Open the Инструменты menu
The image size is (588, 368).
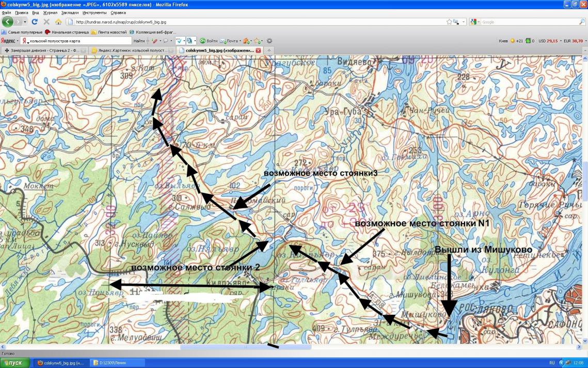pos(93,12)
